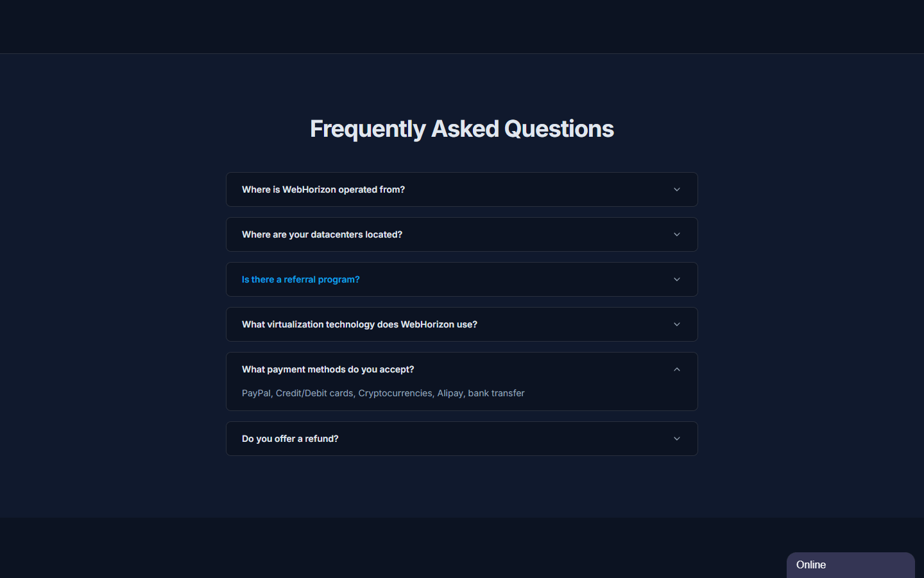Click "bank transfer" in the payment answer
924x578 pixels.
point(496,393)
